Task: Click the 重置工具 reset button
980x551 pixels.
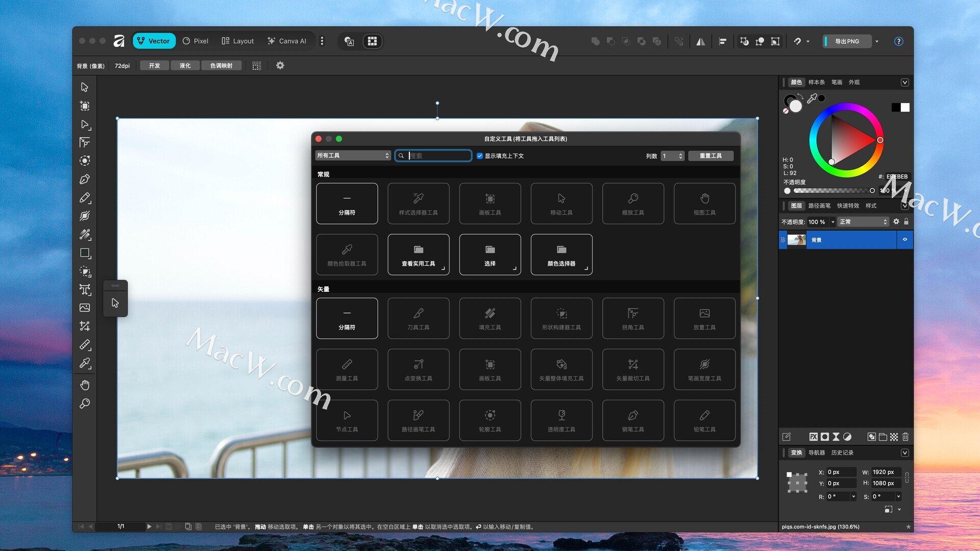Action: pos(710,156)
